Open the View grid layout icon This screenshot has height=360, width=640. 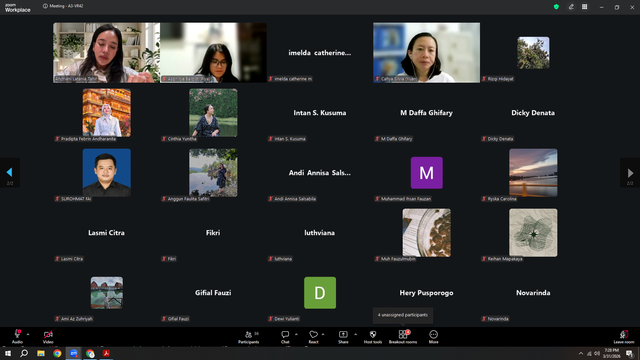(584, 7)
